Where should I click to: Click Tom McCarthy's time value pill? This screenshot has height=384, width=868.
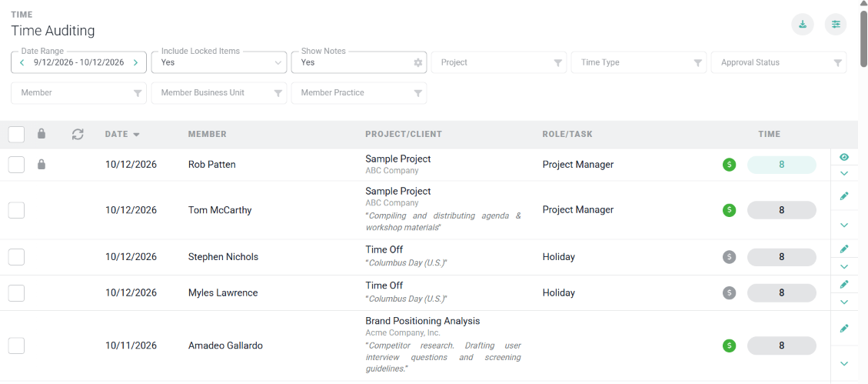[782, 210]
